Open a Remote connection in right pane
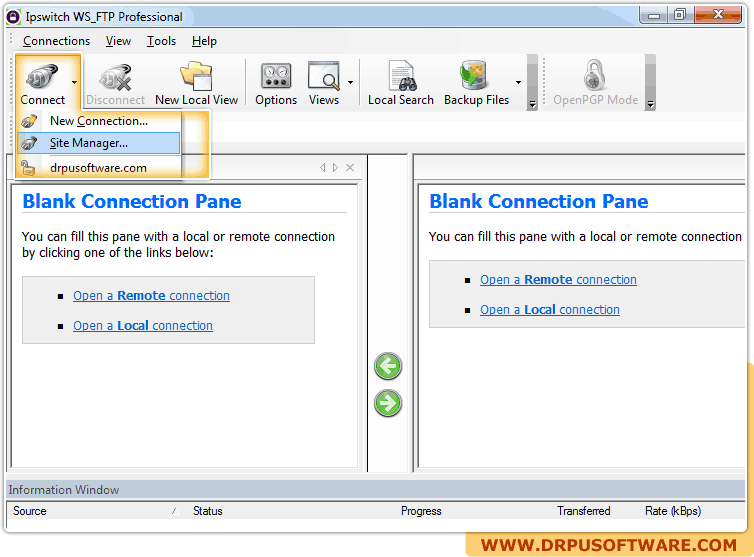The height and width of the screenshot is (557, 754). tap(558, 279)
